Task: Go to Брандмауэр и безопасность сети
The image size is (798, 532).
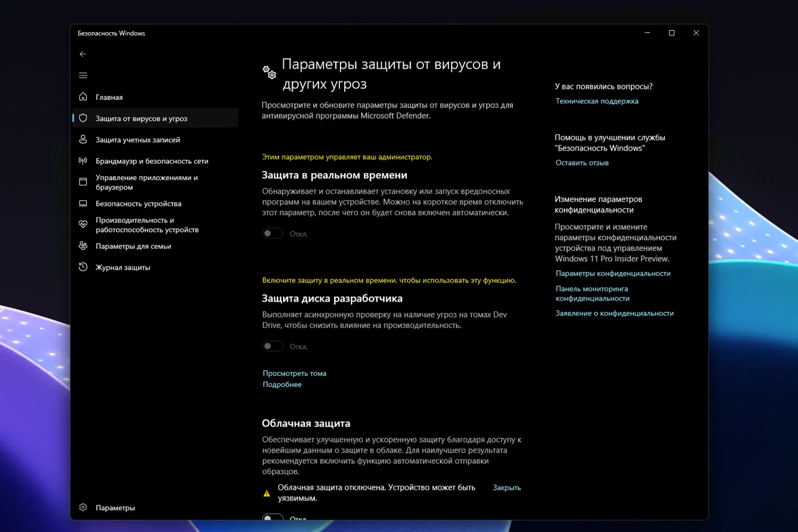Action: [154, 161]
